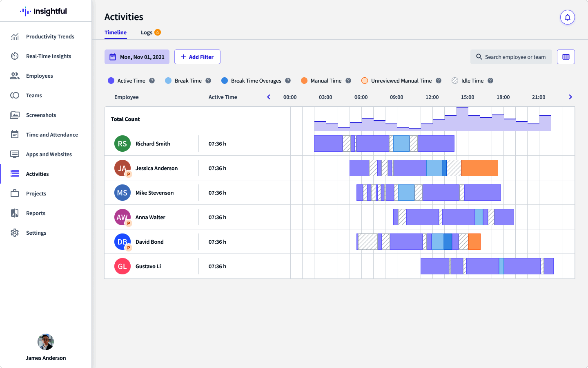Image resolution: width=588 pixels, height=368 pixels.
Task: Toggle the Break Time legend dot
Action: coord(168,81)
